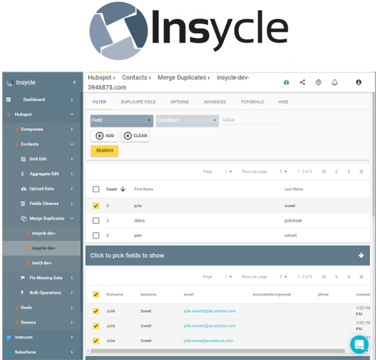Open Page dropdown above Count table
376x360 pixels.
click(228, 171)
